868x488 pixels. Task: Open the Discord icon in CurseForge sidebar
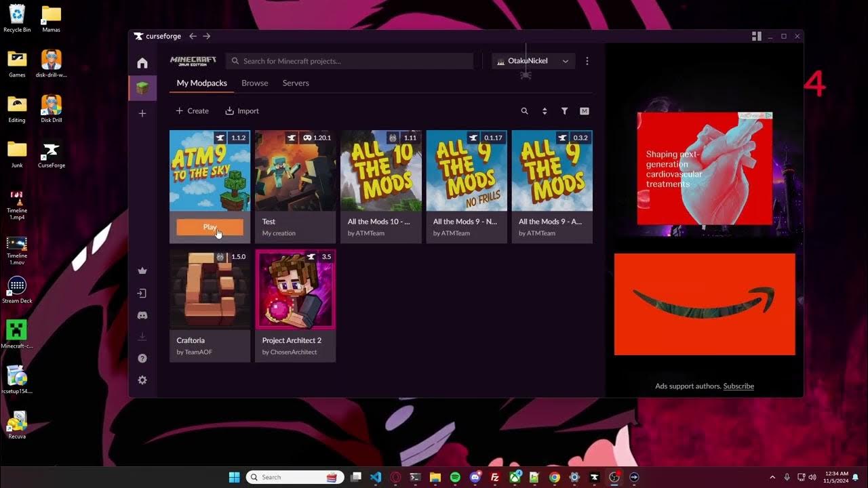coord(142,315)
